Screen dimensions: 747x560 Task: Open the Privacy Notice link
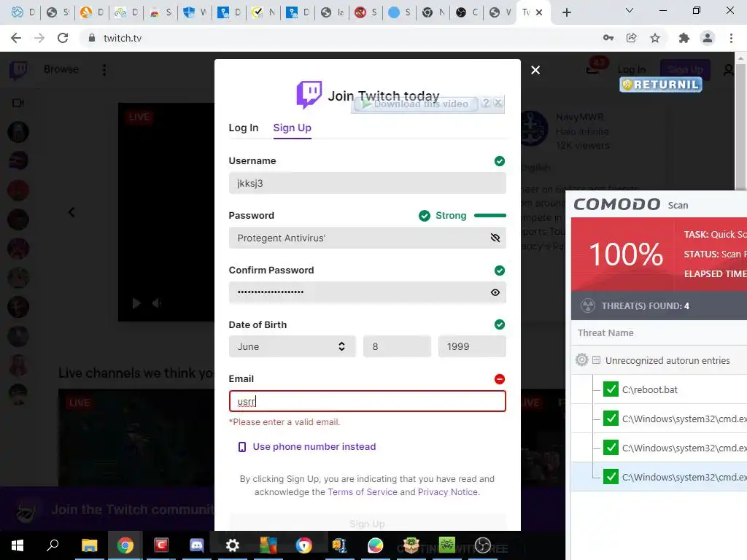pyautogui.click(x=448, y=492)
